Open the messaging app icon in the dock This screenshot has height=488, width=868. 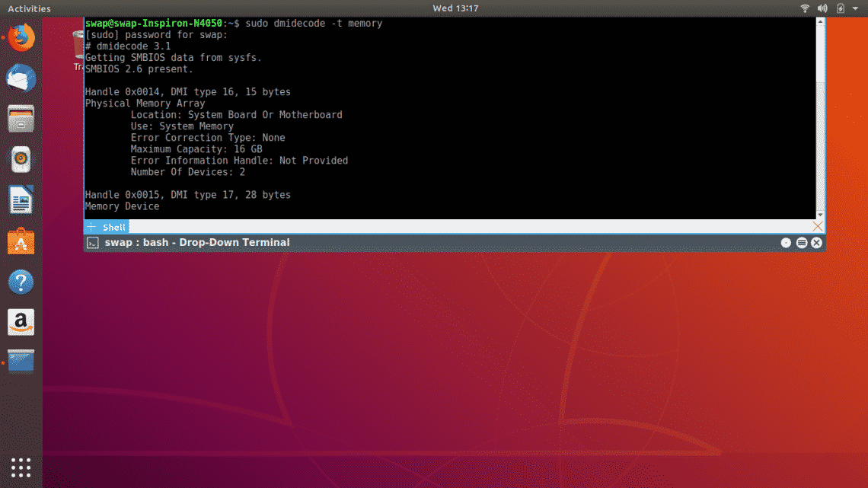[x=21, y=77]
